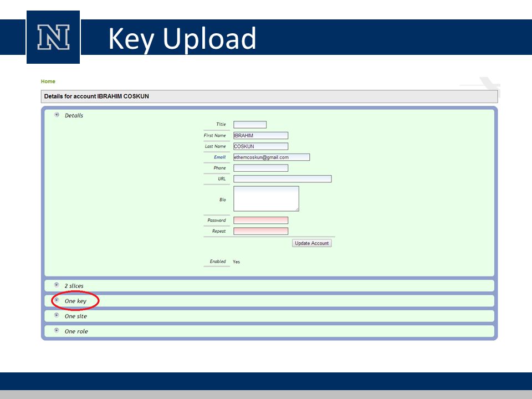Click the Email input field
The width and height of the screenshot is (532, 399).
click(x=272, y=157)
